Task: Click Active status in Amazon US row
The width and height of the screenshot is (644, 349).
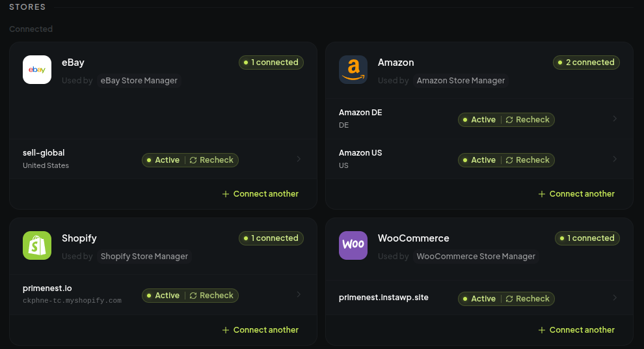Action: pos(479,160)
